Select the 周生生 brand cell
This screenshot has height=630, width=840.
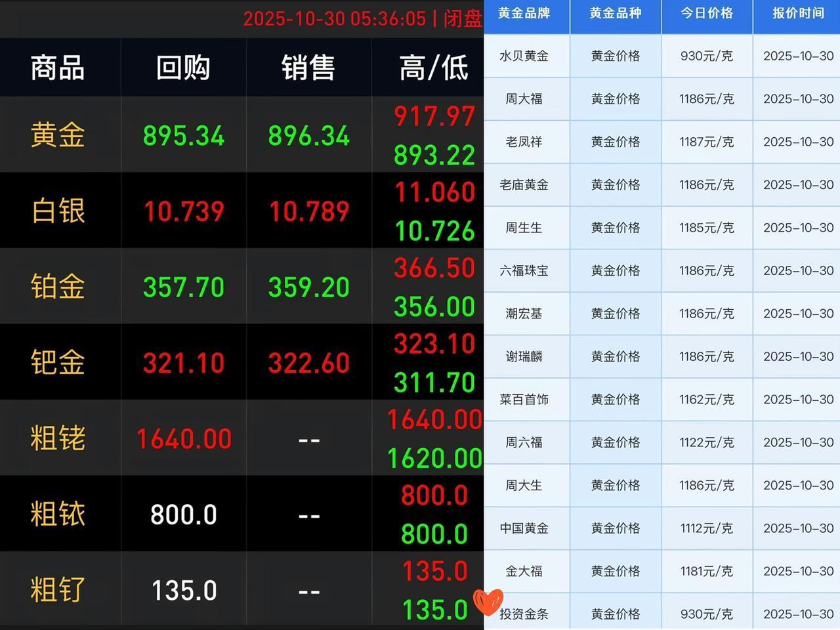coord(524,228)
